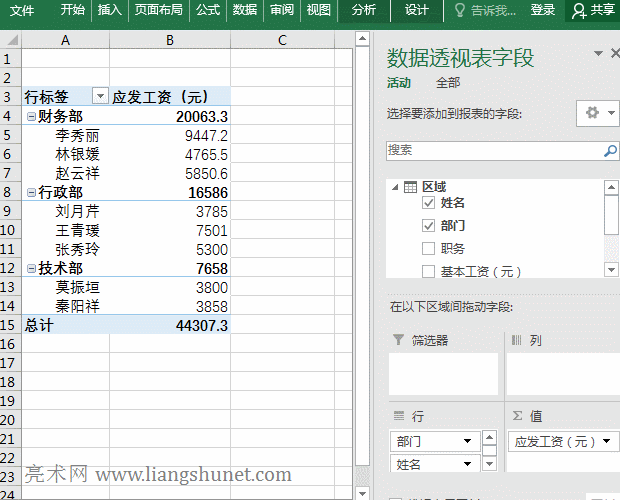Check the 基本工资（元）field checkbox

click(x=428, y=272)
